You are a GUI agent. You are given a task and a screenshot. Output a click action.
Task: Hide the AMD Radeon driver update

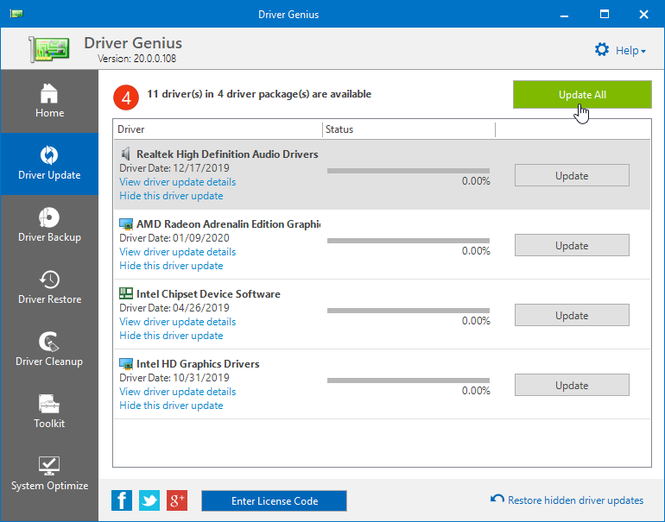click(171, 266)
